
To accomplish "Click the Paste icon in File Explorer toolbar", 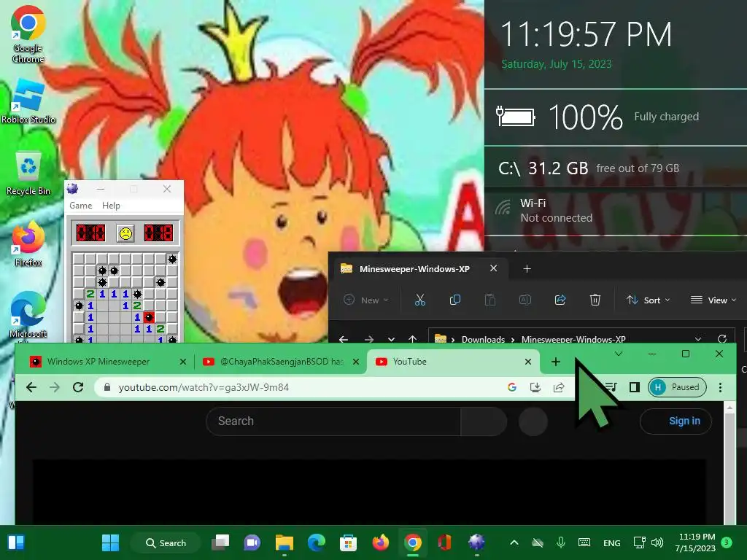I will [489, 300].
